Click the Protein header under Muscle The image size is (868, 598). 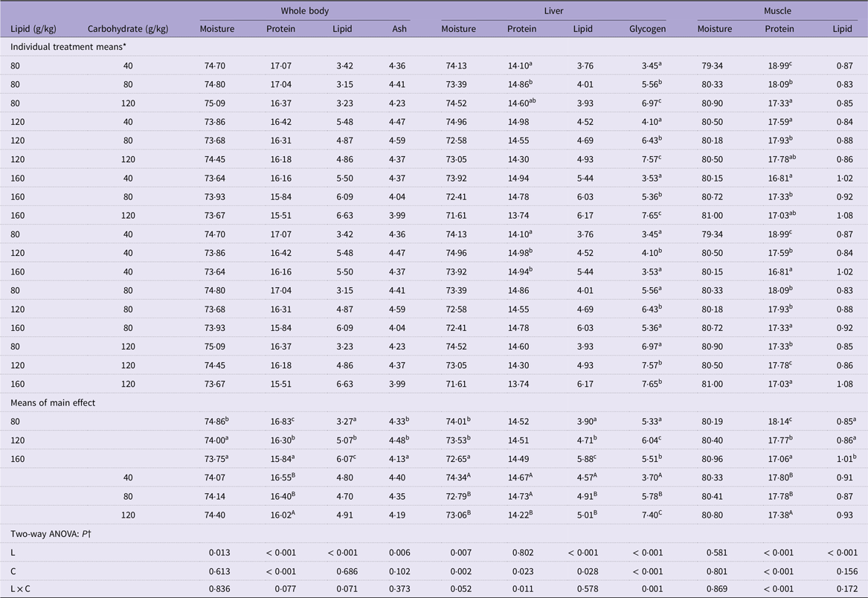[779, 29]
